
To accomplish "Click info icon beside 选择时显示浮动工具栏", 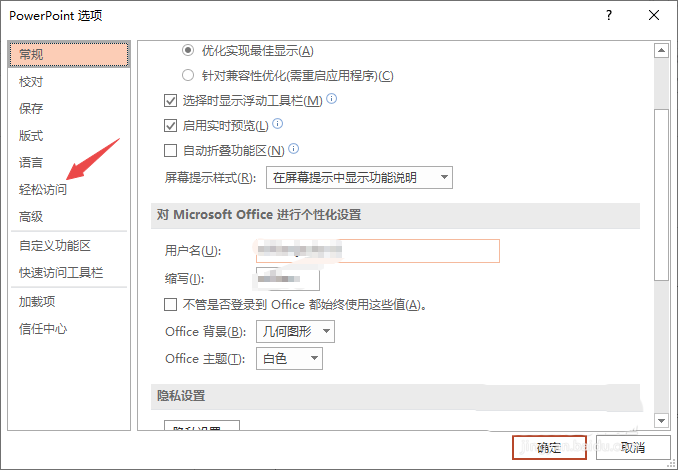I will pyautogui.click(x=331, y=99).
